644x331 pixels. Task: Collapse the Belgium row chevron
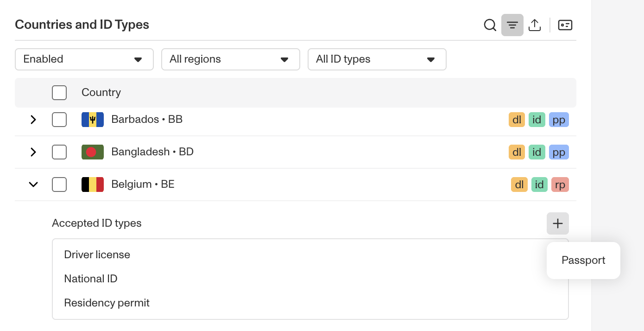(x=33, y=185)
